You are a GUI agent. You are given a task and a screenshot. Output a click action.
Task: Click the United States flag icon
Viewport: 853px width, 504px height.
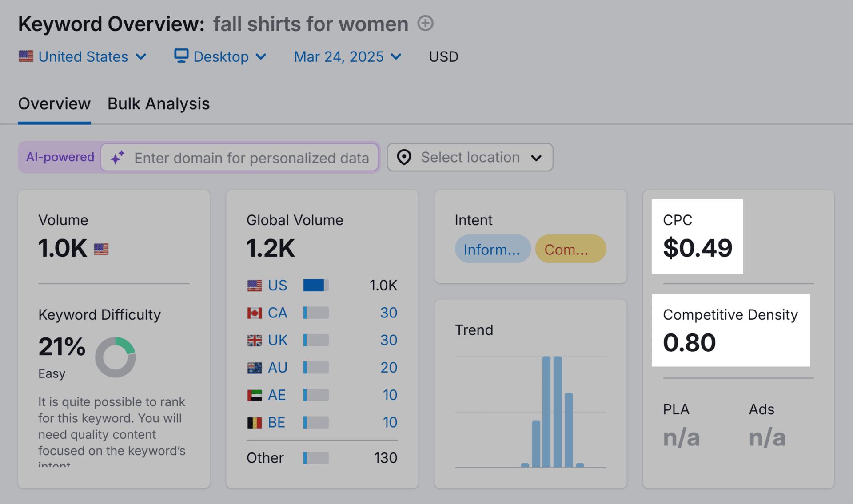click(26, 56)
